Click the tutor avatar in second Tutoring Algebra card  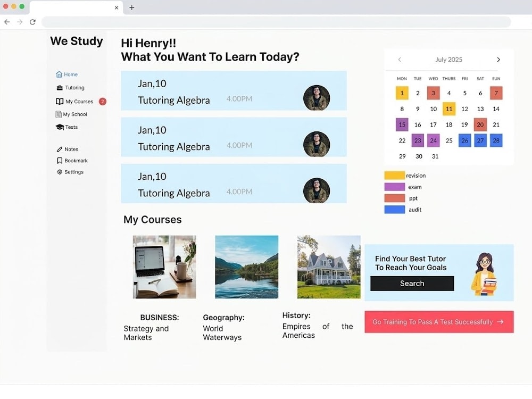point(317,144)
